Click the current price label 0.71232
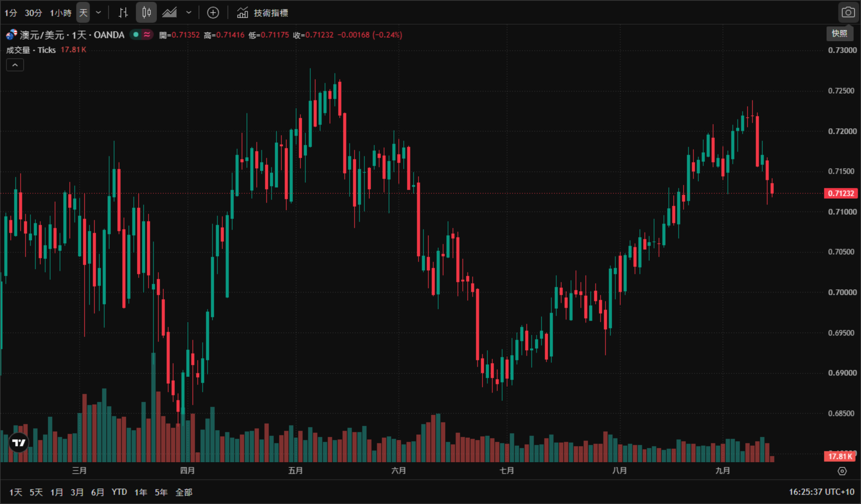 (841, 193)
